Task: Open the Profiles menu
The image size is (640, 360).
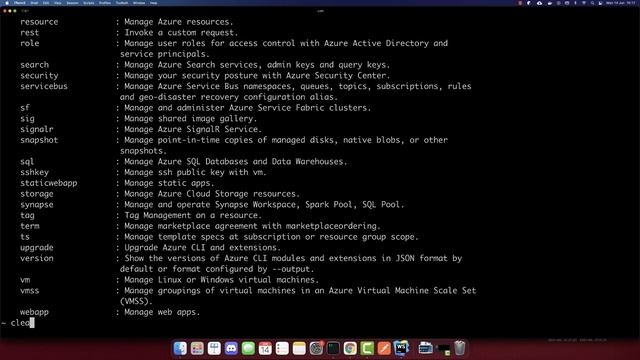Action: pos(105,3)
